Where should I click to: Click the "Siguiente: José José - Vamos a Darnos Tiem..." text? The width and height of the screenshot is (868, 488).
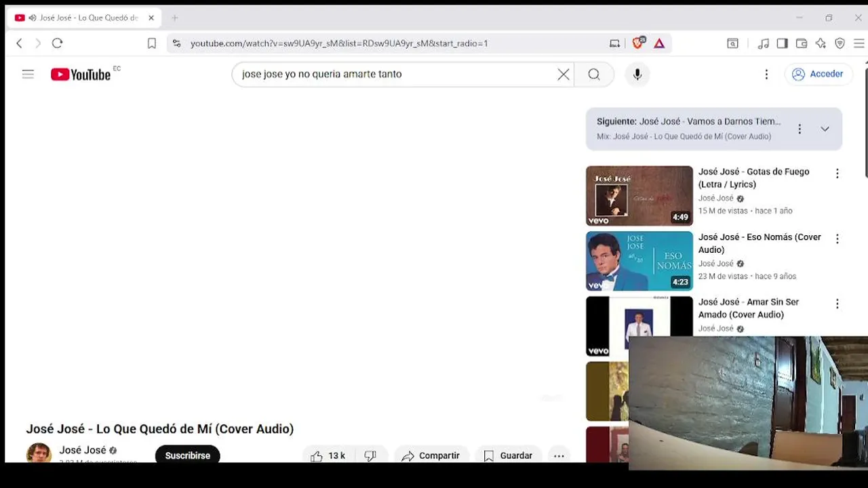pyautogui.click(x=688, y=122)
